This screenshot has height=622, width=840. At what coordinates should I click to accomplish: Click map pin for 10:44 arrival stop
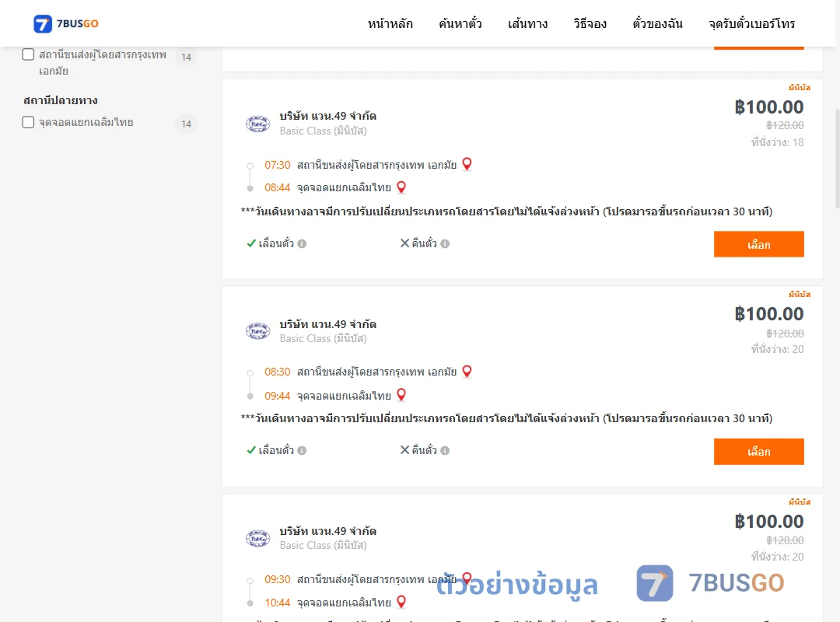pyautogui.click(x=401, y=602)
